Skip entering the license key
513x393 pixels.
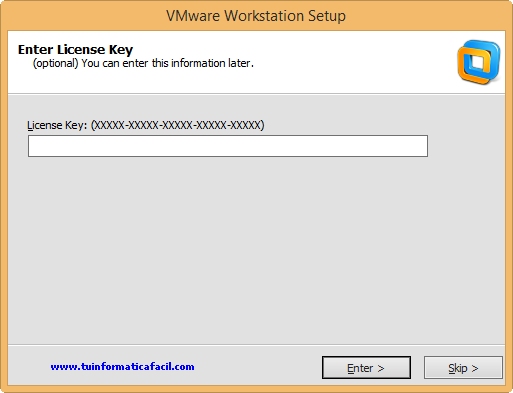coord(463,368)
